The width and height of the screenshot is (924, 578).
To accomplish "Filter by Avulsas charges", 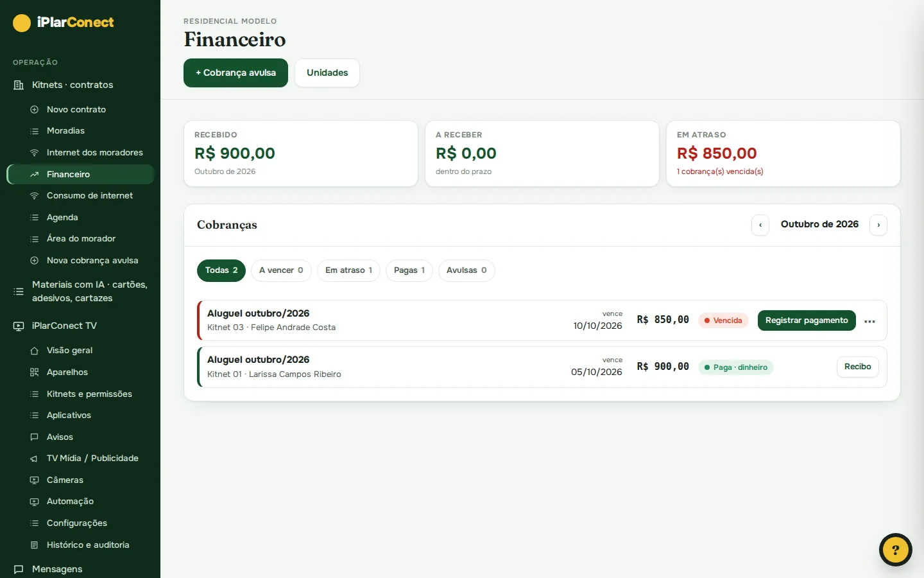I will click(466, 270).
